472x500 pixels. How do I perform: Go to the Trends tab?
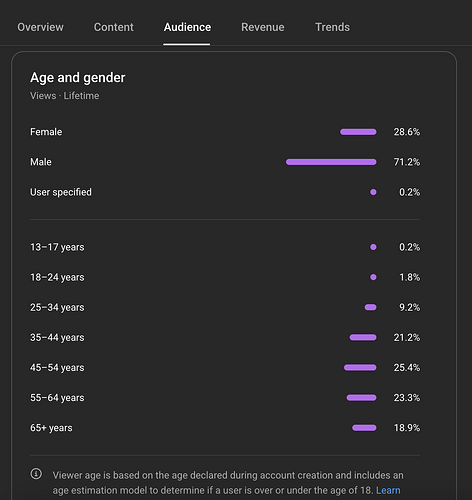coord(332,27)
